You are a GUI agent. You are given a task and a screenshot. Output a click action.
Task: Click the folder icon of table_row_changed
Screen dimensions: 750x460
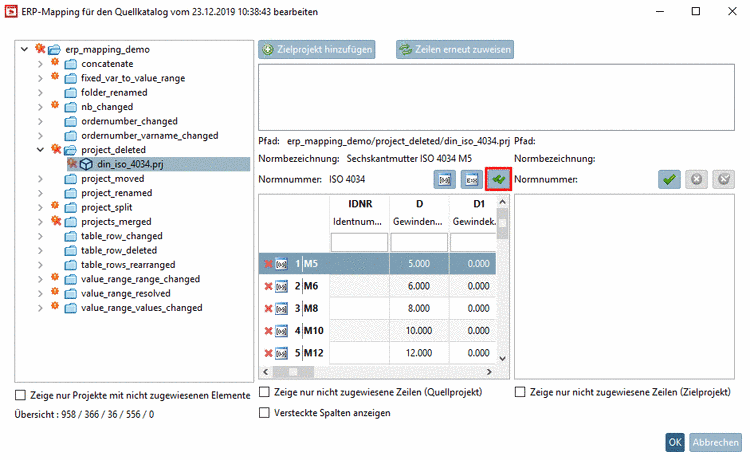(70, 236)
